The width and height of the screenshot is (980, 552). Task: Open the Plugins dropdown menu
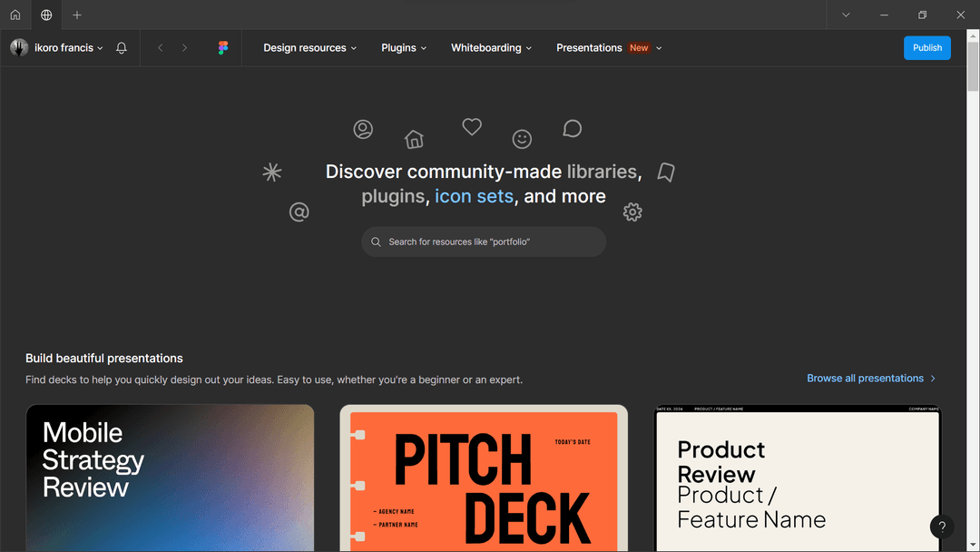404,48
